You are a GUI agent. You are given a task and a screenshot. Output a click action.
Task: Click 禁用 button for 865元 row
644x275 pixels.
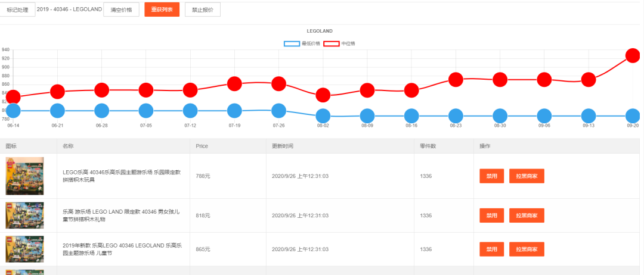click(x=491, y=249)
